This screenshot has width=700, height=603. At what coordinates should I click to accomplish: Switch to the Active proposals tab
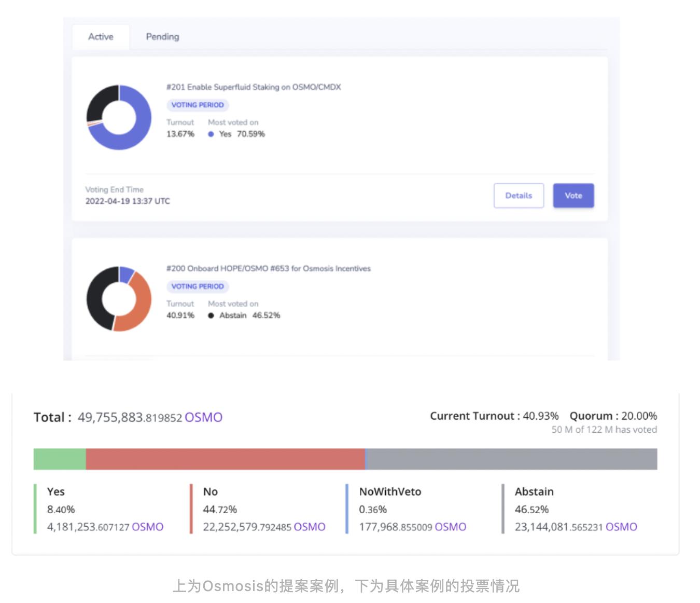(x=101, y=37)
